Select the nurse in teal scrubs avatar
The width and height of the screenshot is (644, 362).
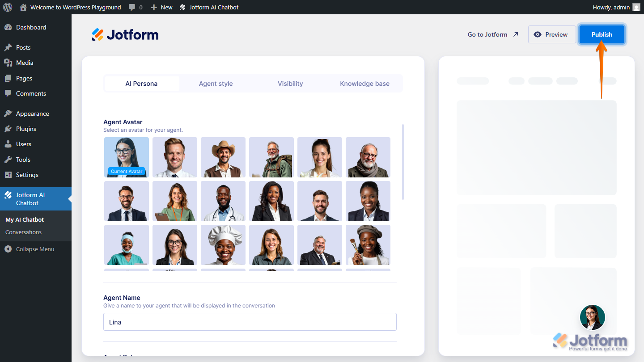[127, 245]
